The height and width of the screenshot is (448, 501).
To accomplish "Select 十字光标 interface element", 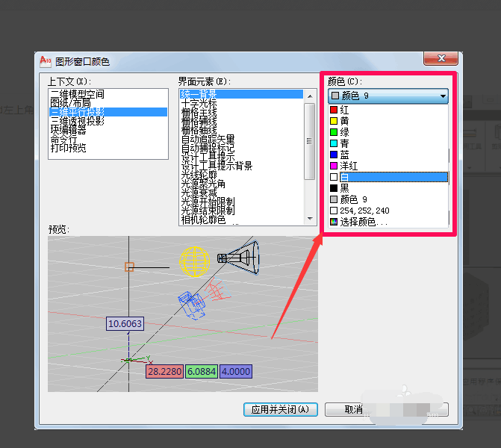I will point(199,104).
